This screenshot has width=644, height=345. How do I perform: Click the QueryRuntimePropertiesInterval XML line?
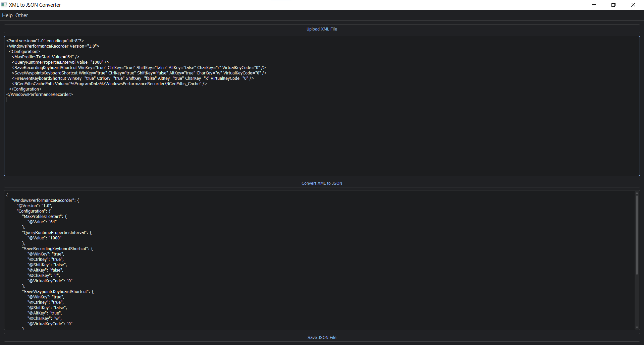[x=60, y=62]
